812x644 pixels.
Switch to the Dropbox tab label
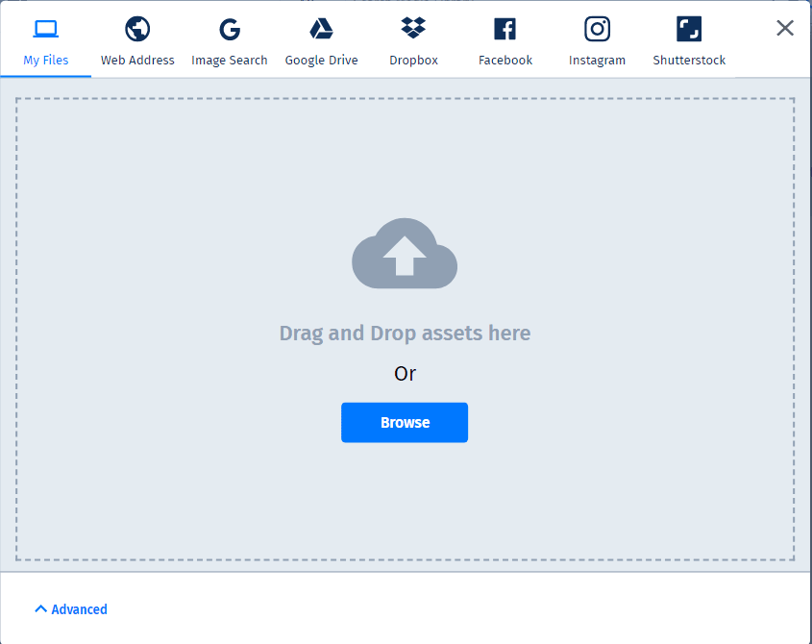[x=413, y=61]
